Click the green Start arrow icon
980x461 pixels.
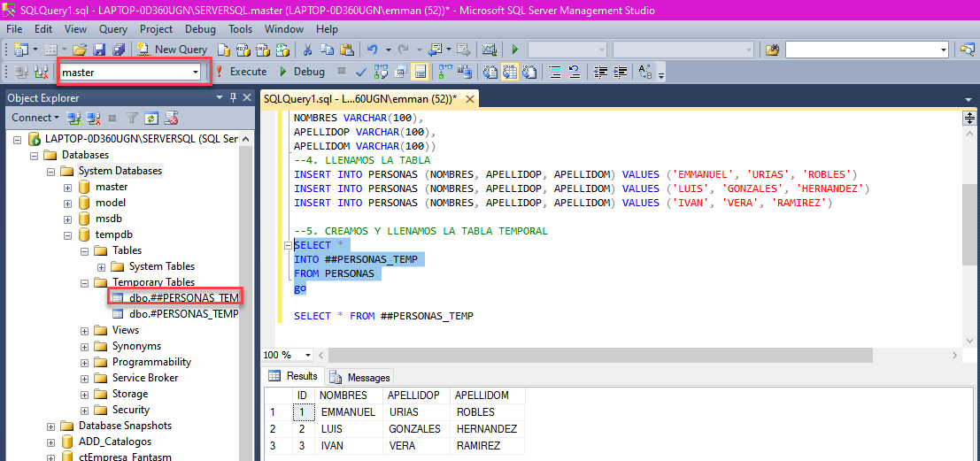coord(515,50)
